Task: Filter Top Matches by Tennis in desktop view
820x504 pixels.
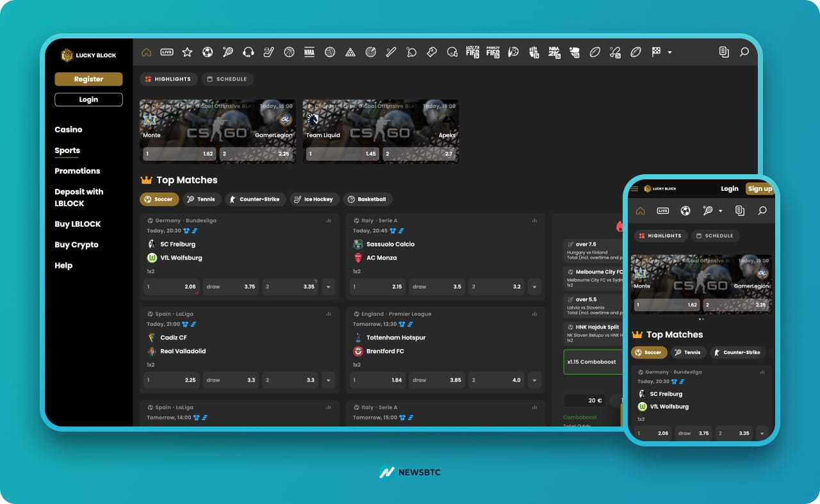Action: [202, 199]
